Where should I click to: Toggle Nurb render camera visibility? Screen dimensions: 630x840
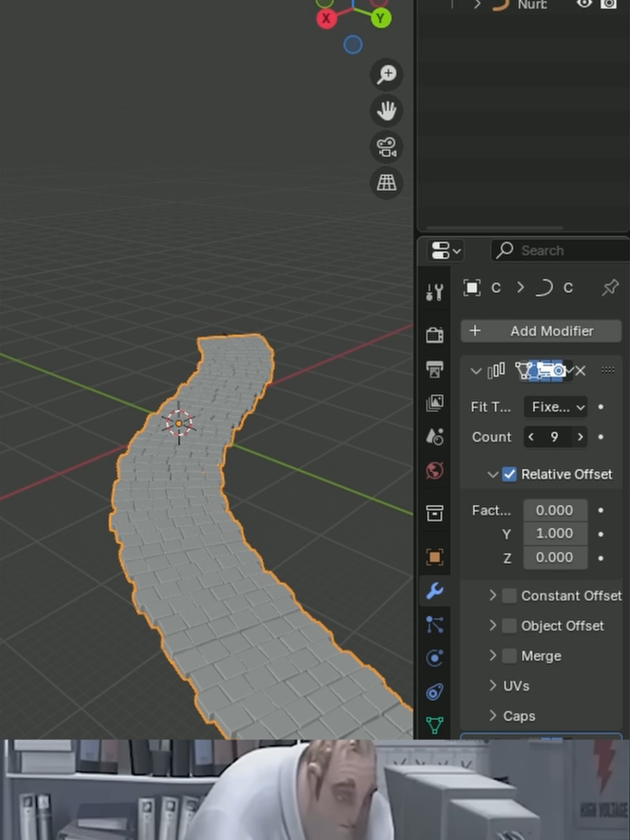tap(609, 4)
